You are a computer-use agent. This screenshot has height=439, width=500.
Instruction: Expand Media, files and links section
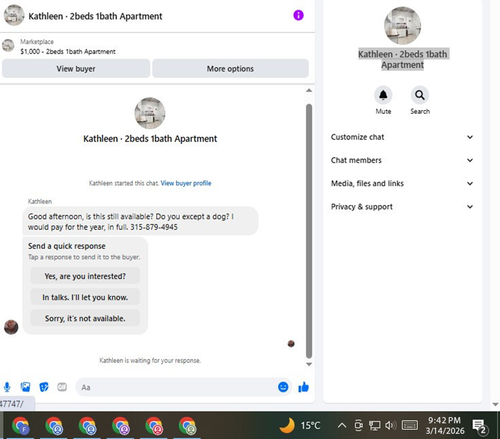[402, 183]
